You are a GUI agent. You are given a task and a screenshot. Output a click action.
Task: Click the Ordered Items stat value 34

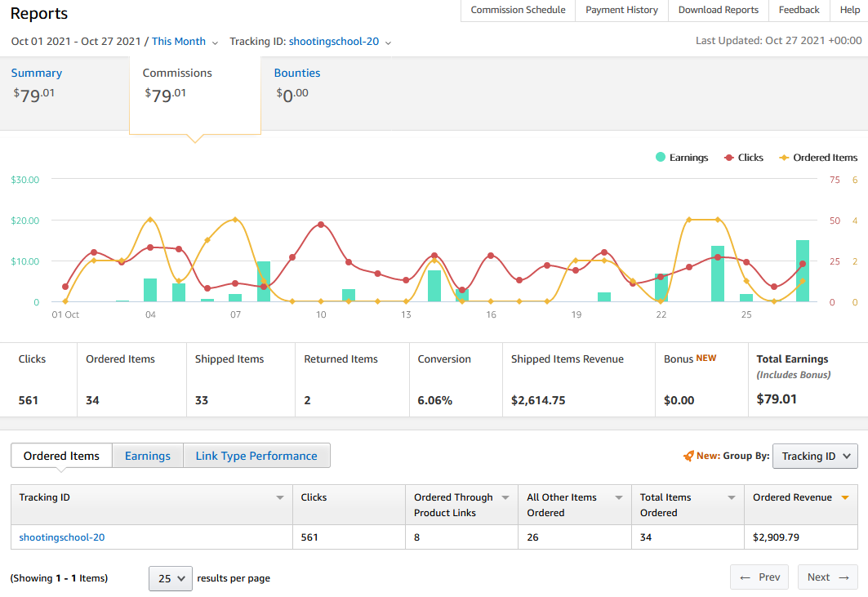[92, 400]
